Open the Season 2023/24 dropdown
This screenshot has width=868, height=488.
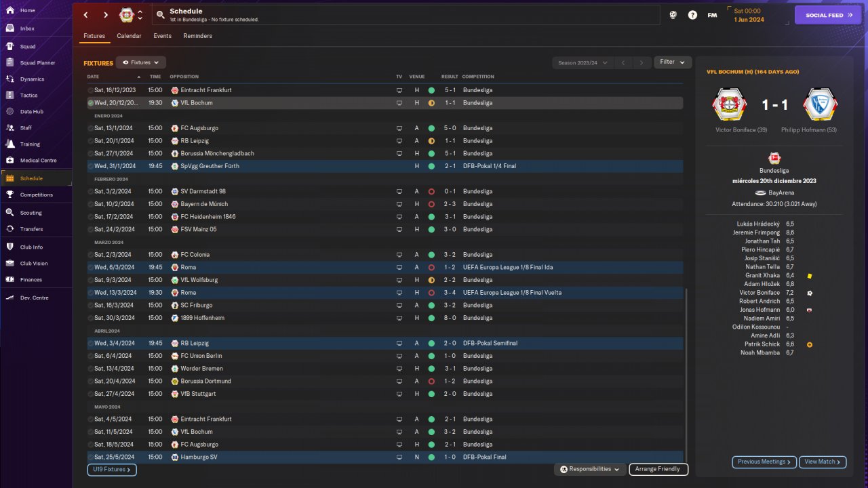tap(583, 62)
